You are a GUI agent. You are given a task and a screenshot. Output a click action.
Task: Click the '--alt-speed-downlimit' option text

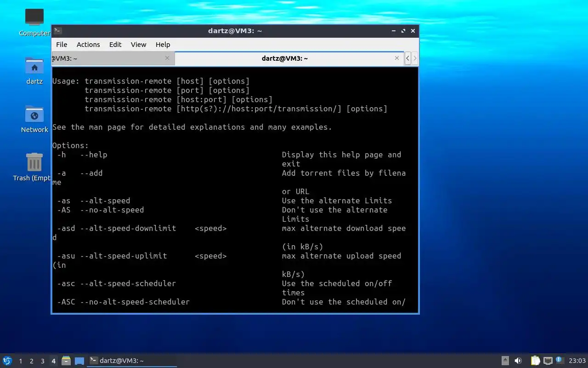point(128,228)
